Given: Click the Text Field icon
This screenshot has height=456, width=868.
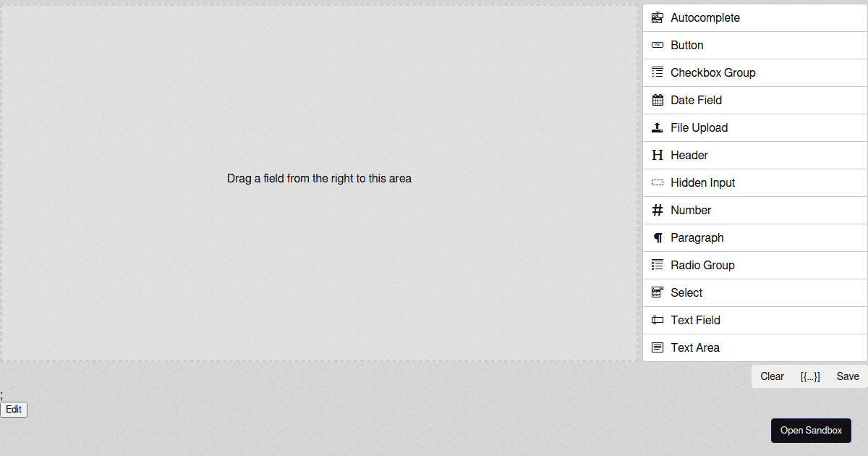Looking at the screenshot, I should pyautogui.click(x=658, y=320).
